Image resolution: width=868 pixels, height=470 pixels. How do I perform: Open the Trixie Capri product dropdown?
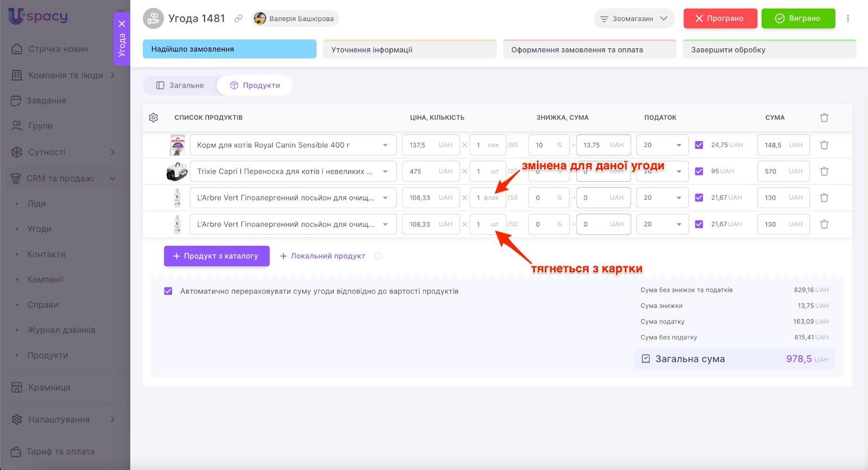293,172
